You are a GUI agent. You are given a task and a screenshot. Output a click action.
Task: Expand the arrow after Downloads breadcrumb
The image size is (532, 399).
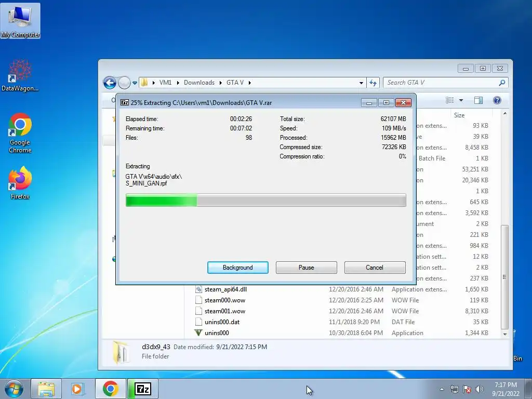(220, 83)
